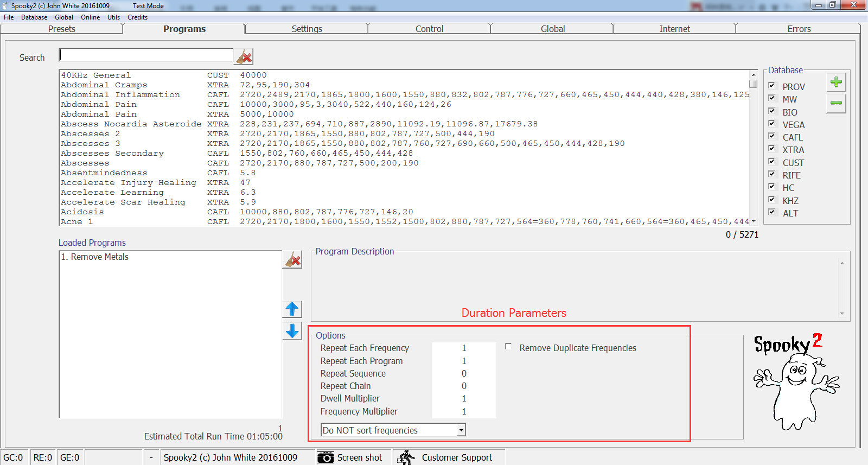Select the 40KHz General program row
Image resolution: width=868 pixels, height=465 pixels.
pyautogui.click(x=404, y=75)
